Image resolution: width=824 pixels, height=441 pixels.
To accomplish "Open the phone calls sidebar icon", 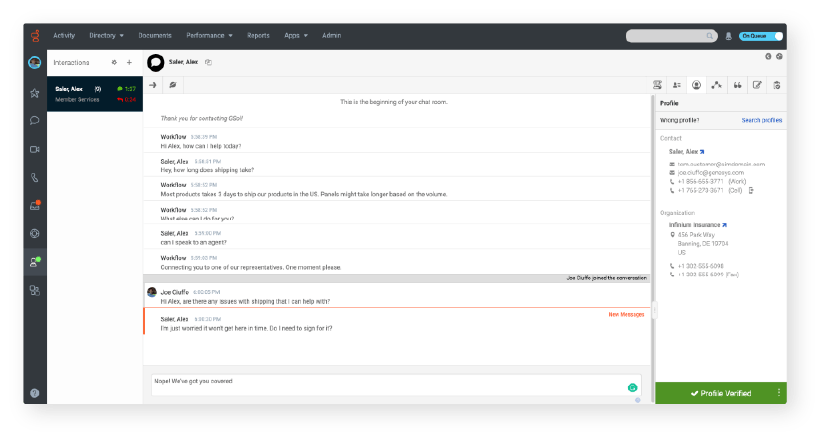I will coord(35,178).
